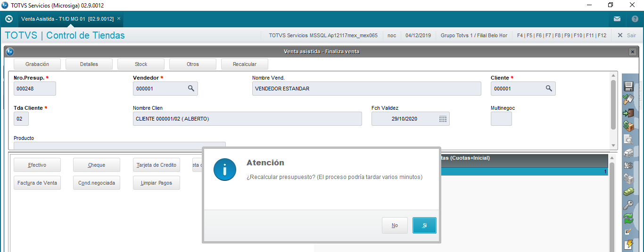Click the TOTVS logo icon beside the tab
644x252 pixels.
coord(8,19)
